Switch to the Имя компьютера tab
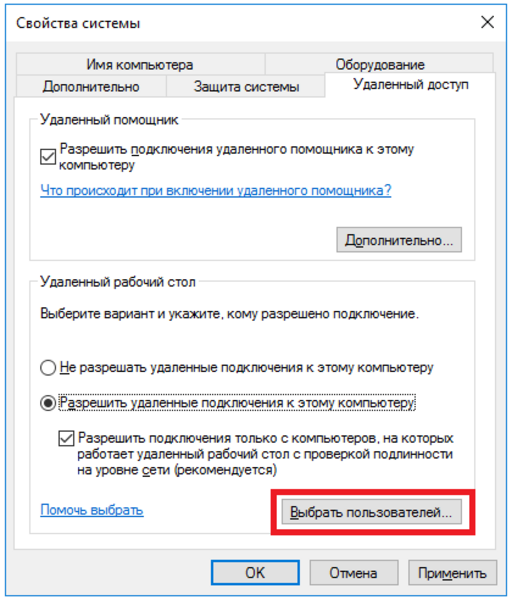 140,64
